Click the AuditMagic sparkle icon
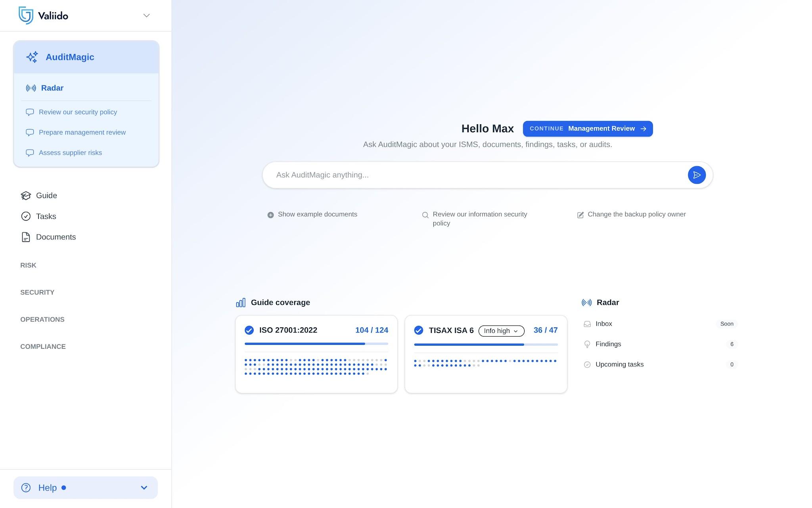812x508 pixels. 32,57
